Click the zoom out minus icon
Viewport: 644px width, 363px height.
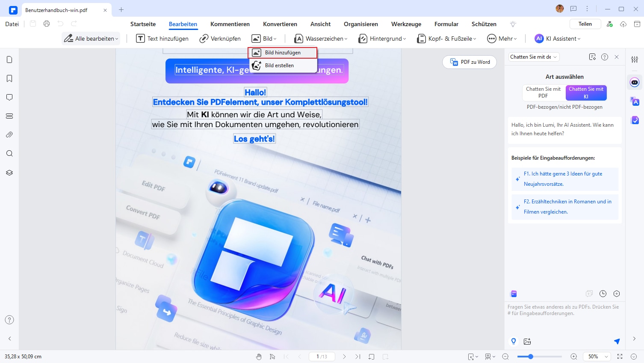pos(505,357)
